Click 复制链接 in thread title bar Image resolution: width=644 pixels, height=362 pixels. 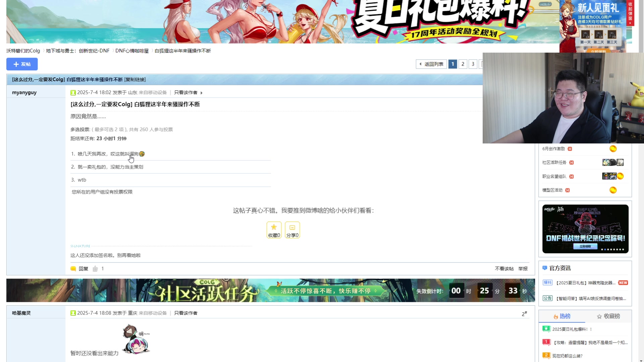[x=135, y=80]
